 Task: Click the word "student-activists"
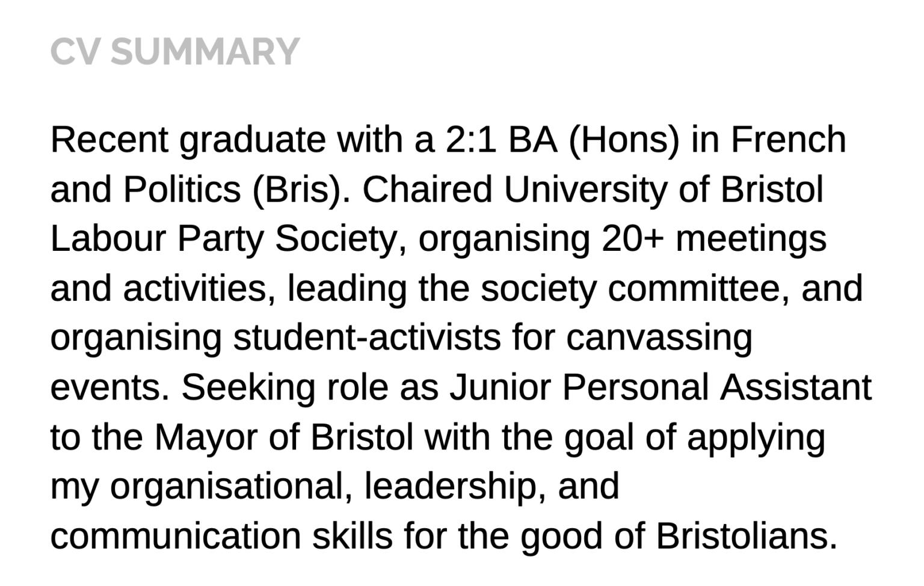click(367, 338)
